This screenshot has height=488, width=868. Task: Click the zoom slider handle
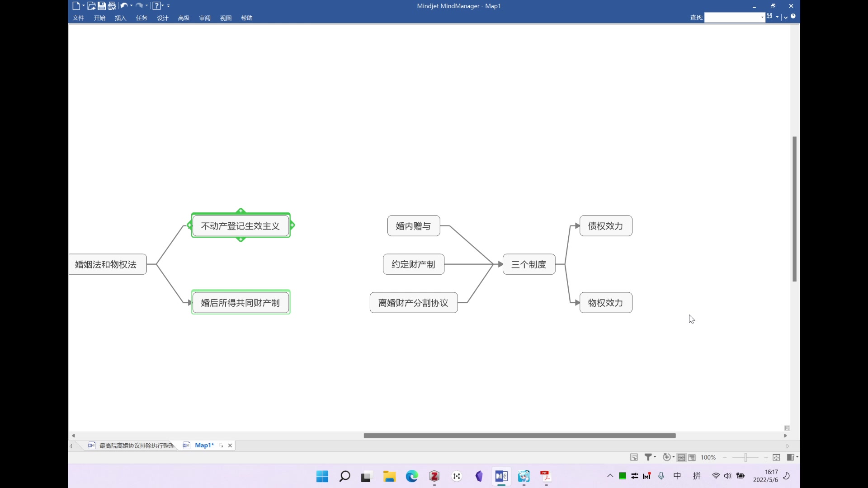point(745,458)
